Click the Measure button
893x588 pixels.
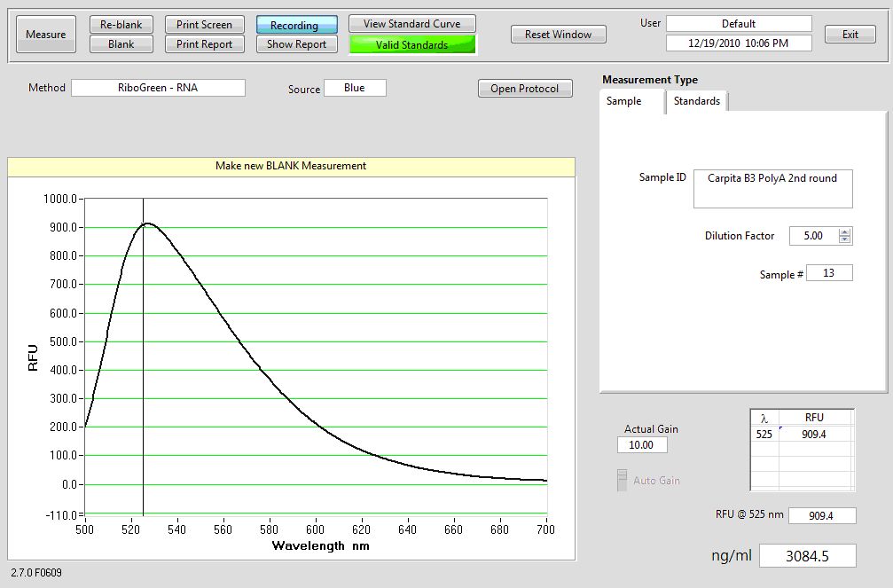45,35
